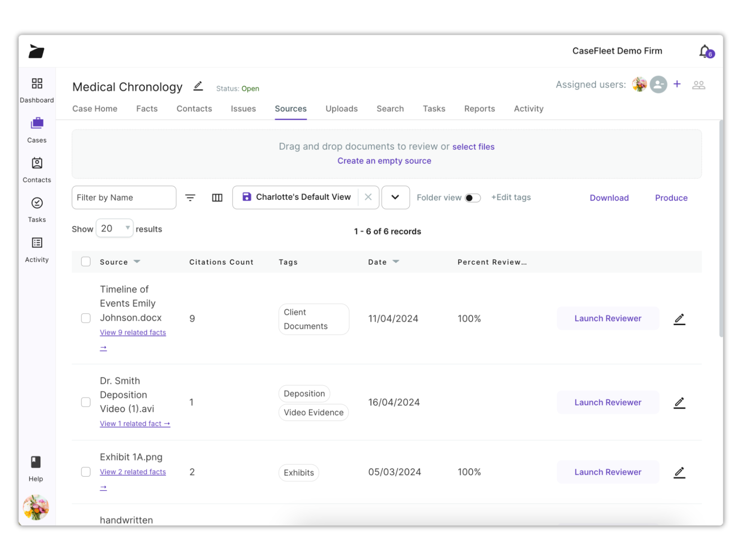Viewport: 747px width, 560px height.
Task: Edit Exhibit 1A.png using its pencil icon
Action: pos(679,472)
